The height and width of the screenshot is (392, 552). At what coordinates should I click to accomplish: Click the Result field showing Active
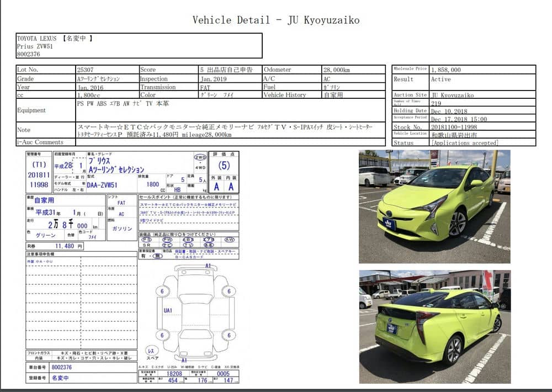click(x=440, y=80)
